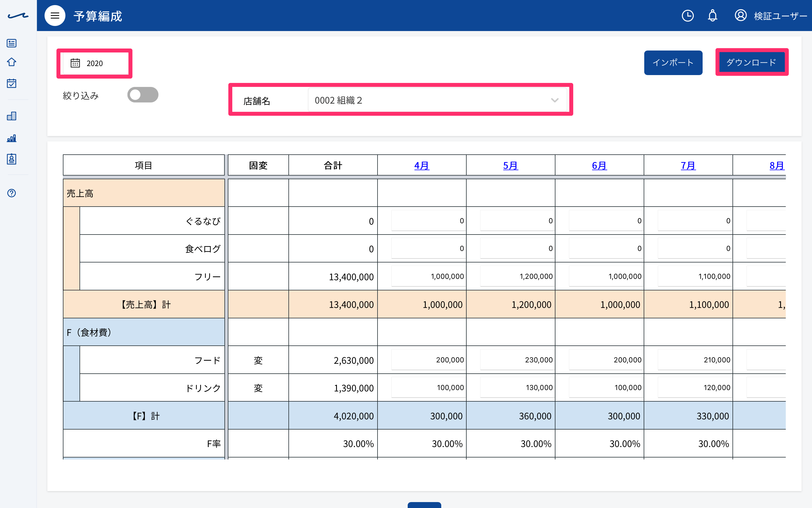The image size is (812, 508).
Task: Click the ダウンロード button
Action: 752,62
